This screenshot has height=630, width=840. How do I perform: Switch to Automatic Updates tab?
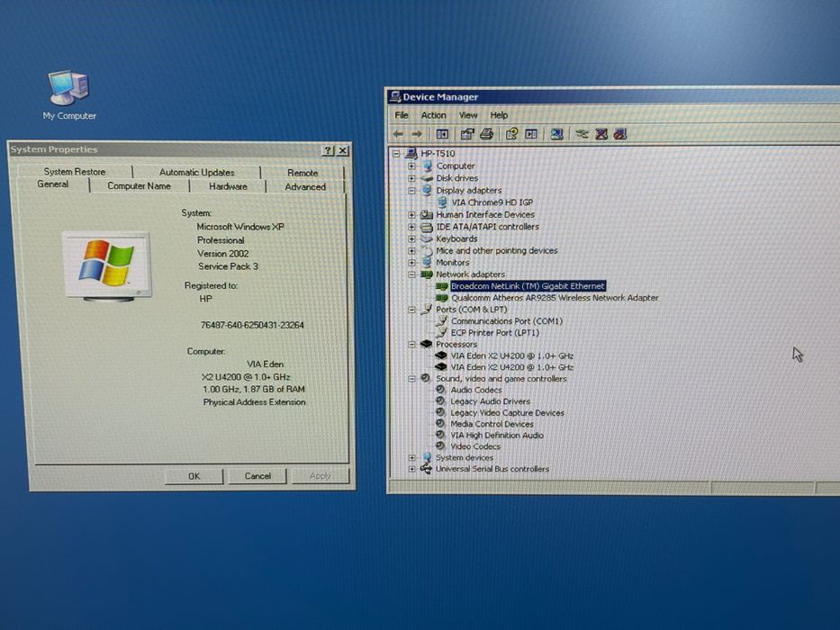tap(196, 172)
